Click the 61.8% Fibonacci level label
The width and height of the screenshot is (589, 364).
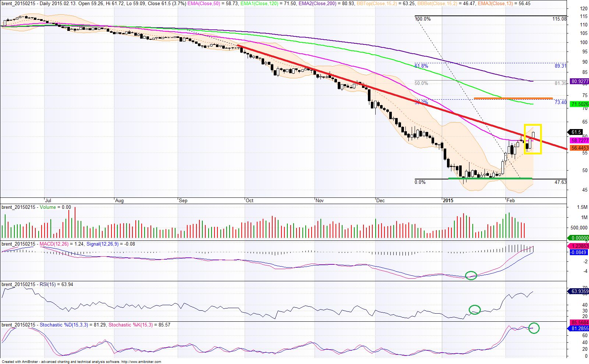tap(421, 66)
